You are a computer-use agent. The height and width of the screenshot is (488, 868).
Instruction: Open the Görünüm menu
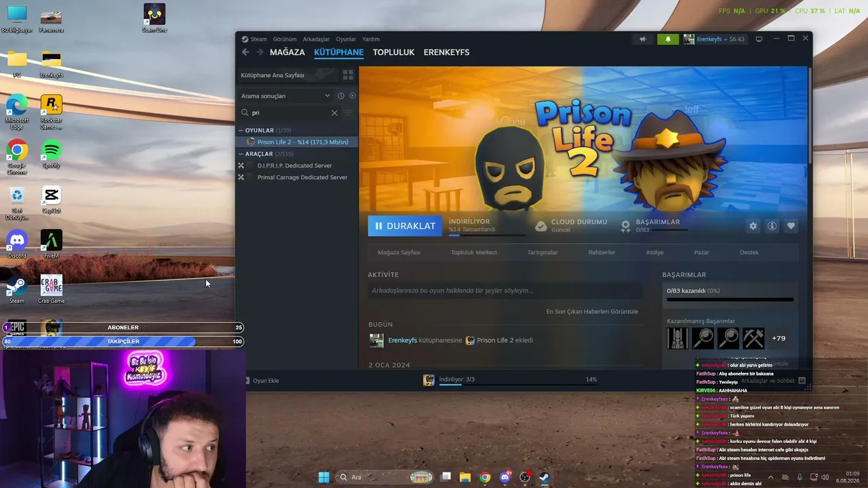pos(285,39)
